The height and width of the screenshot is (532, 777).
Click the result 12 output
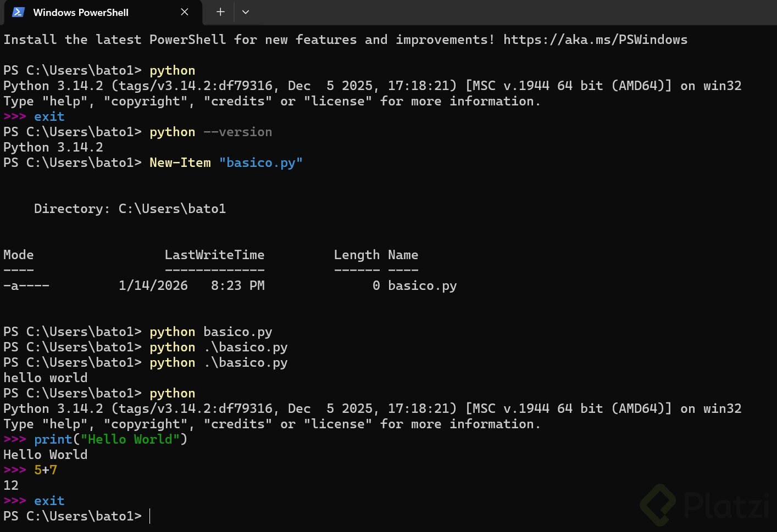[11, 486]
